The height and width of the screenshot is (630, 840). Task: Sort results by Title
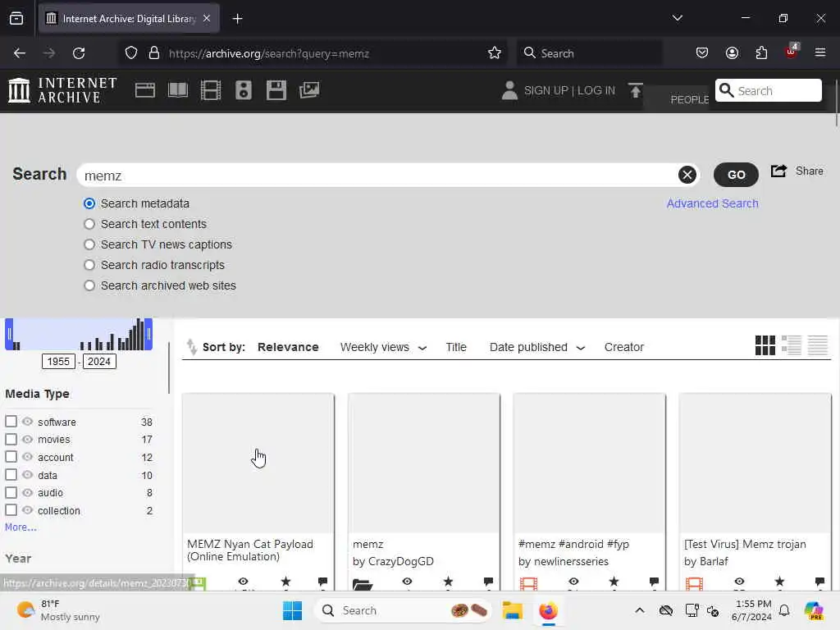tap(456, 347)
